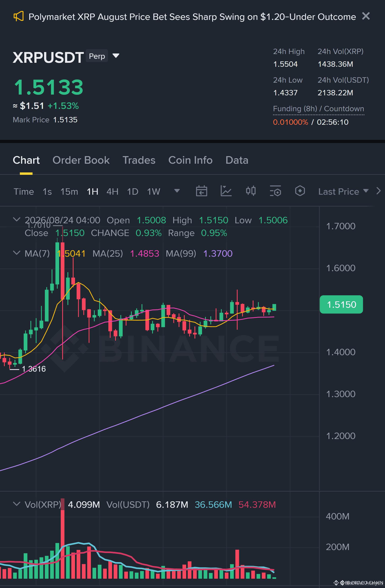Select the MA(99) indicator value

pyautogui.click(x=218, y=253)
